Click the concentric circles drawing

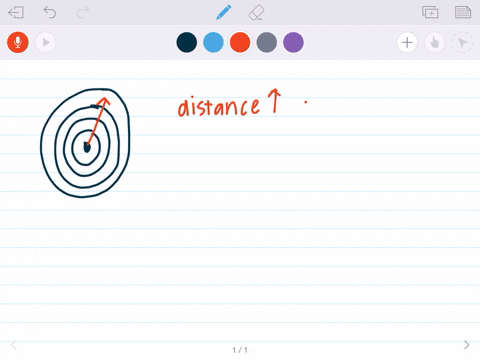85,143
